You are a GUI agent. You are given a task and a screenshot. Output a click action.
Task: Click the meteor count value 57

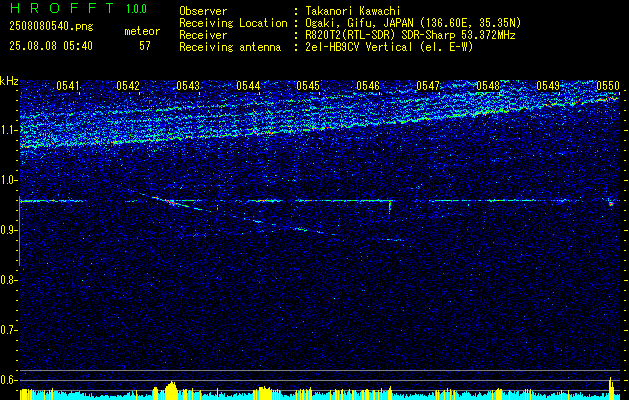tap(145, 46)
